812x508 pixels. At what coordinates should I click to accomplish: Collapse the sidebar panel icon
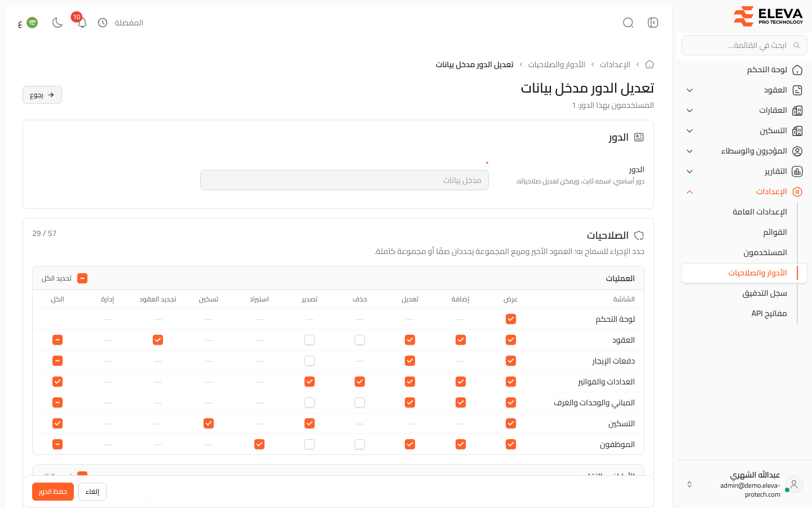click(x=653, y=23)
